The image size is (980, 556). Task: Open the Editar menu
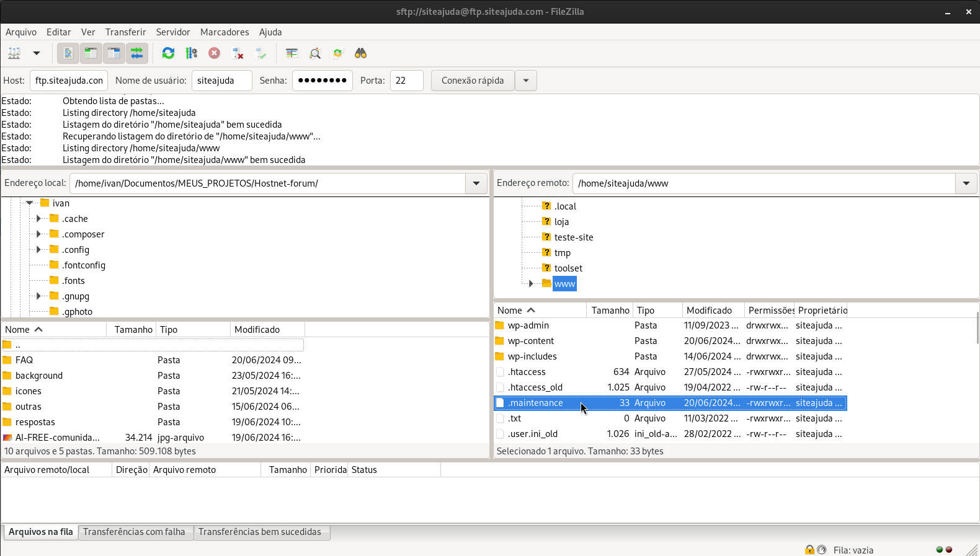point(58,32)
